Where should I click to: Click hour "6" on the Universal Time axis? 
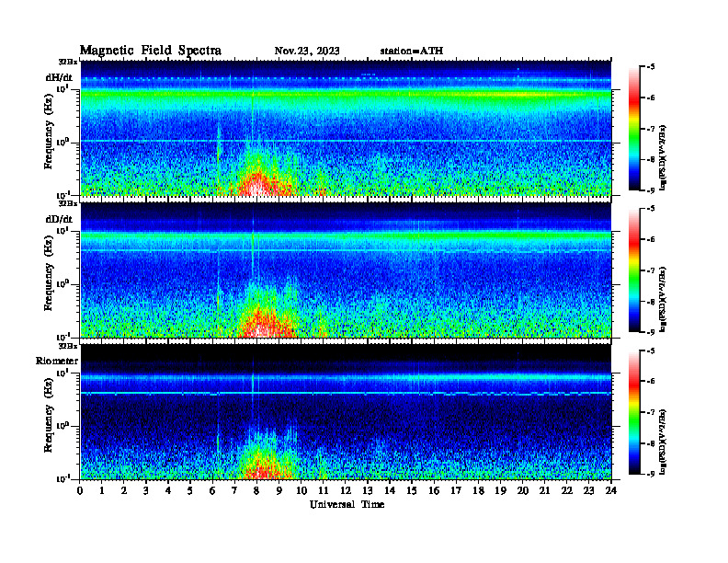pos(212,490)
